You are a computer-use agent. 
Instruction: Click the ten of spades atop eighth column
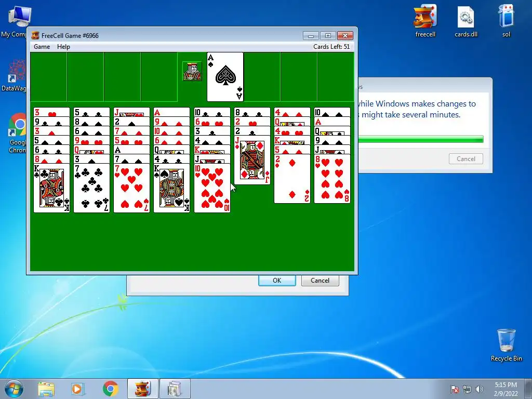click(x=332, y=112)
